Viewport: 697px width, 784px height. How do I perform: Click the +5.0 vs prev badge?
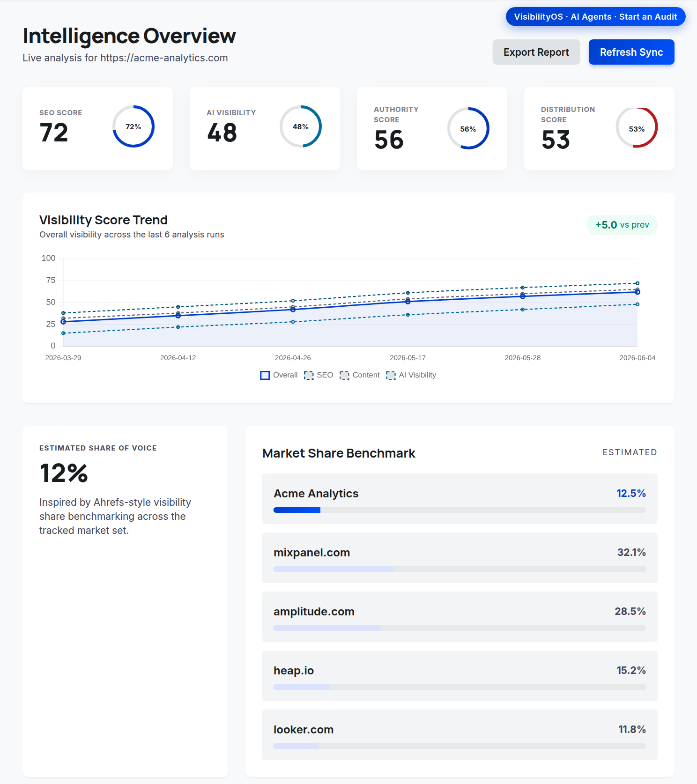(x=622, y=225)
